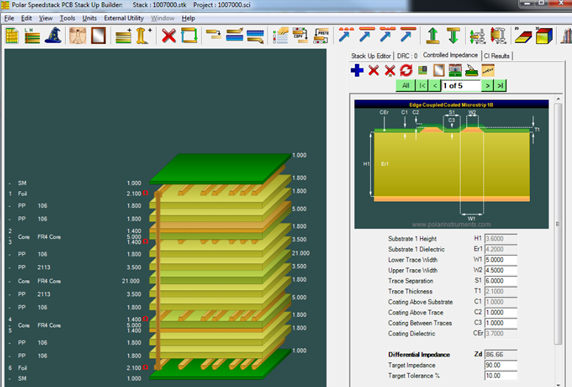Click the impedance panel vertical scrollbar
This screenshot has width=572, height=387.
click(558, 241)
